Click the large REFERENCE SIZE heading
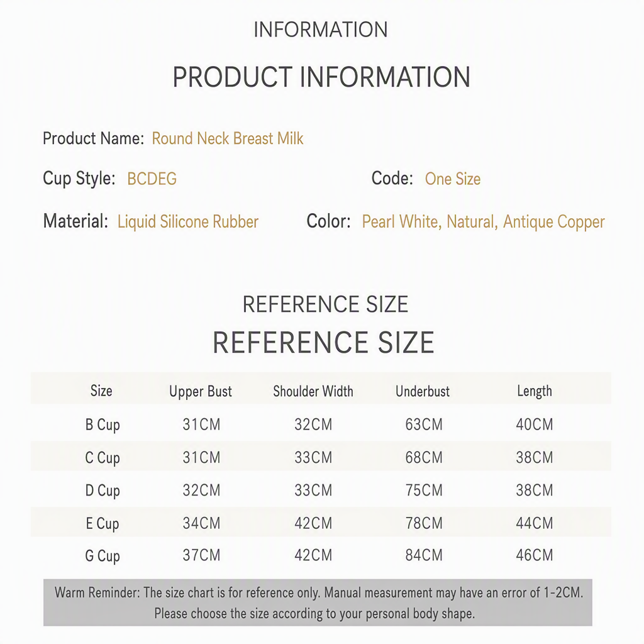 click(x=324, y=343)
